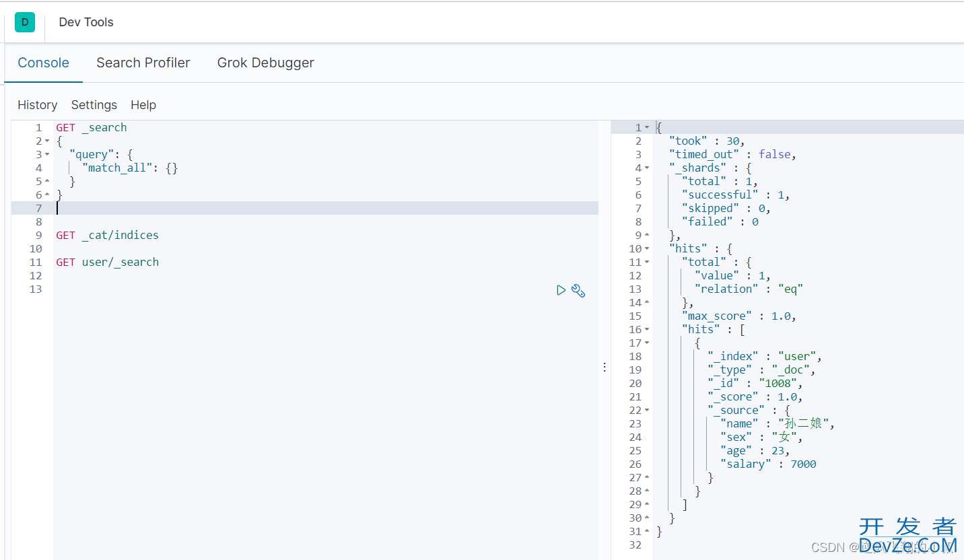Image resolution: width=964 pixels, height=560 pixels.
Task: Click the "took" : 30 response line
Action: coord(707,141)
